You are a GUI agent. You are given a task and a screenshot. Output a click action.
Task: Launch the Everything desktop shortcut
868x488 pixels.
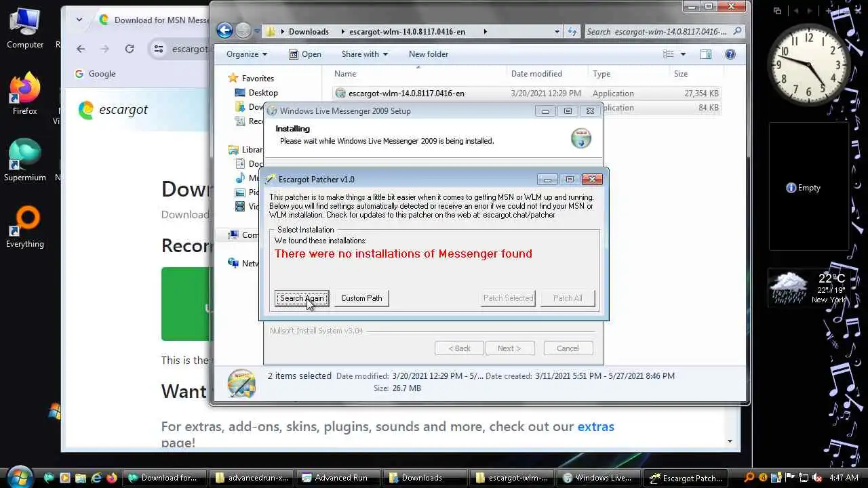pyautogui.click(x=25, y=226)
